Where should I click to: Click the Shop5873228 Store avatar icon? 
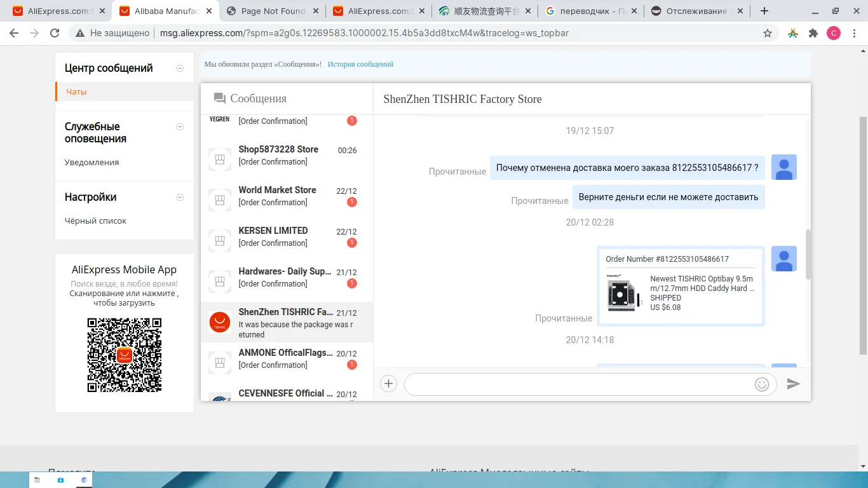pyautogui.click(x=220, y=159)
